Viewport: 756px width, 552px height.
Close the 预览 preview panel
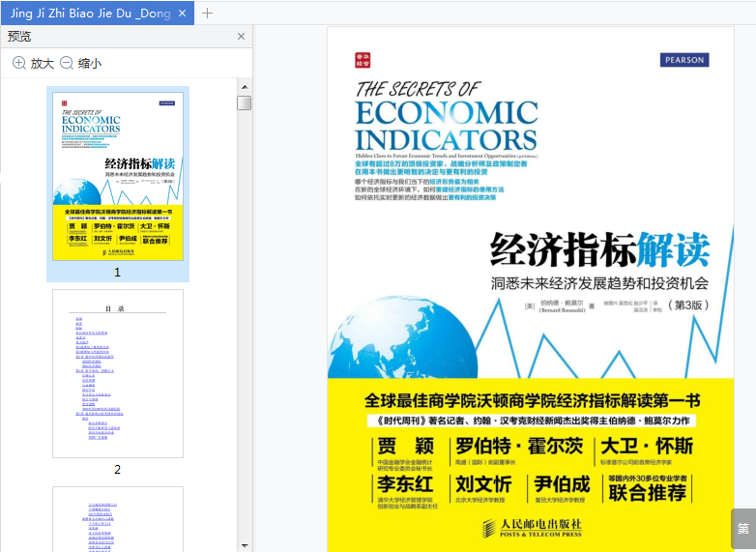241,37
